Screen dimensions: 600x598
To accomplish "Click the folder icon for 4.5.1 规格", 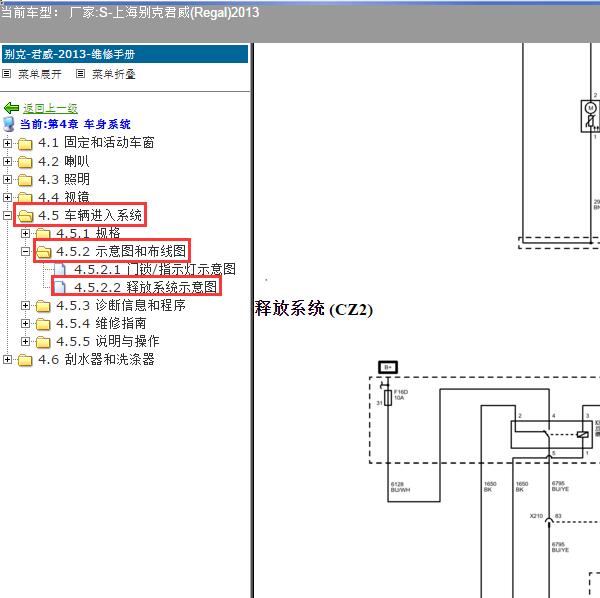I will coord(43,233).
